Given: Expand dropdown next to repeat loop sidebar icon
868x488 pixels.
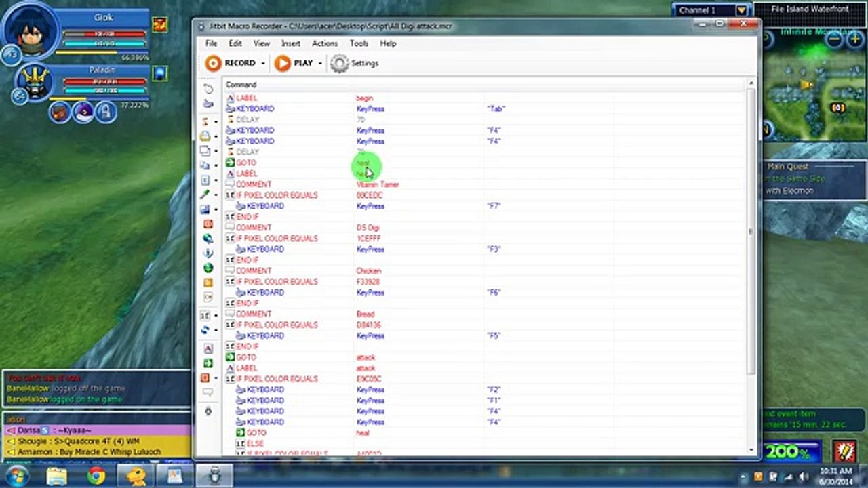Looking at the screenshot, I should pos(216,331).
